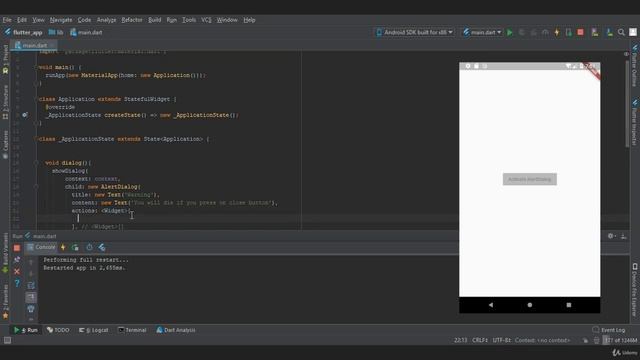The width and height of the screenshot is (640, 360).
Task: Click the lib folder breadcrumb
Action: 56,32
